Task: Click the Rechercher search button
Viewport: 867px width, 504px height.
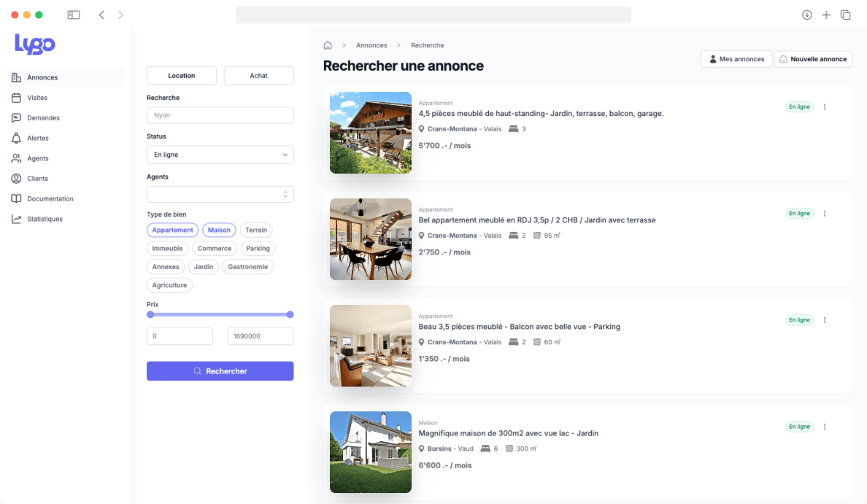Action: point(220,371)
